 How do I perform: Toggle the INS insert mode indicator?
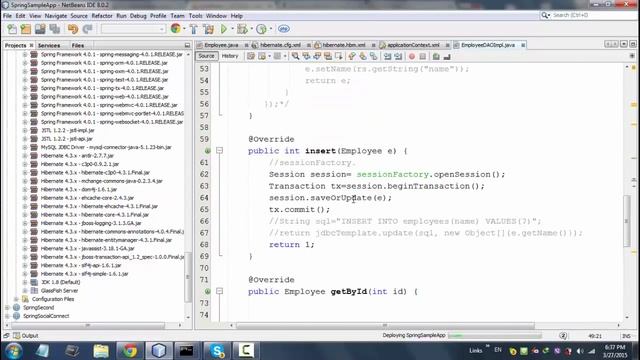(626, 336)
